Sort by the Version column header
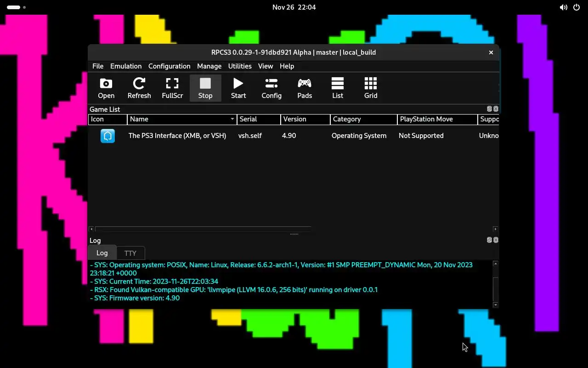The image size is (588, 368). tap(305, 119)
